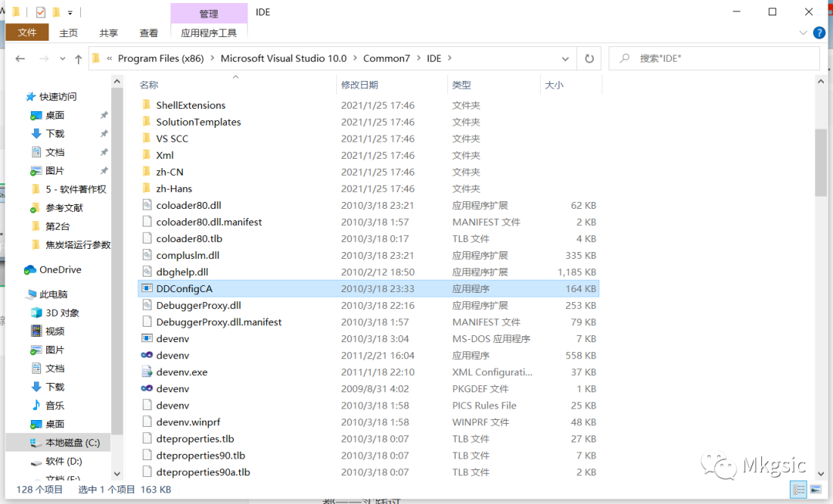This screenshot has width=833, height=504.
Task: Click the file list vertical scrollbar
Action: 821,162
